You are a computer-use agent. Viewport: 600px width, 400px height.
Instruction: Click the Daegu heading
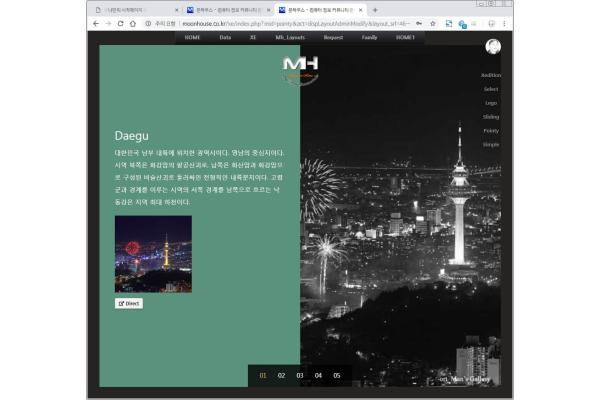pos(132,136)
